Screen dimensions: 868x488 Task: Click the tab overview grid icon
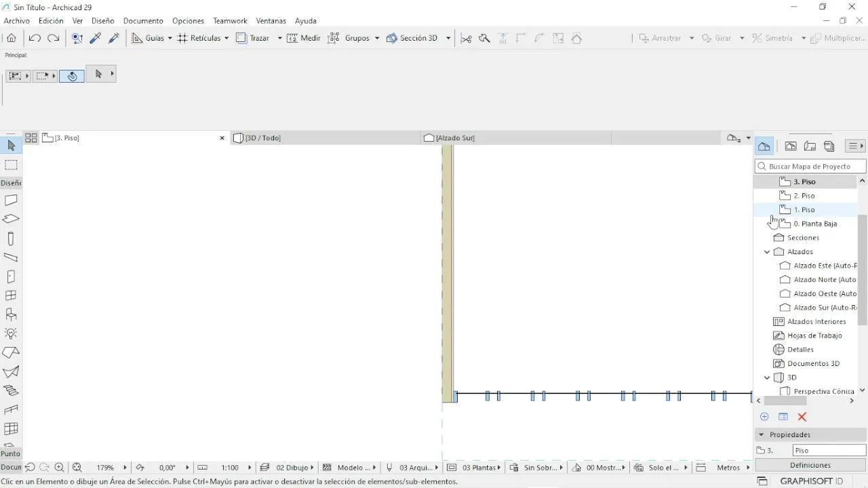point(31,138)
